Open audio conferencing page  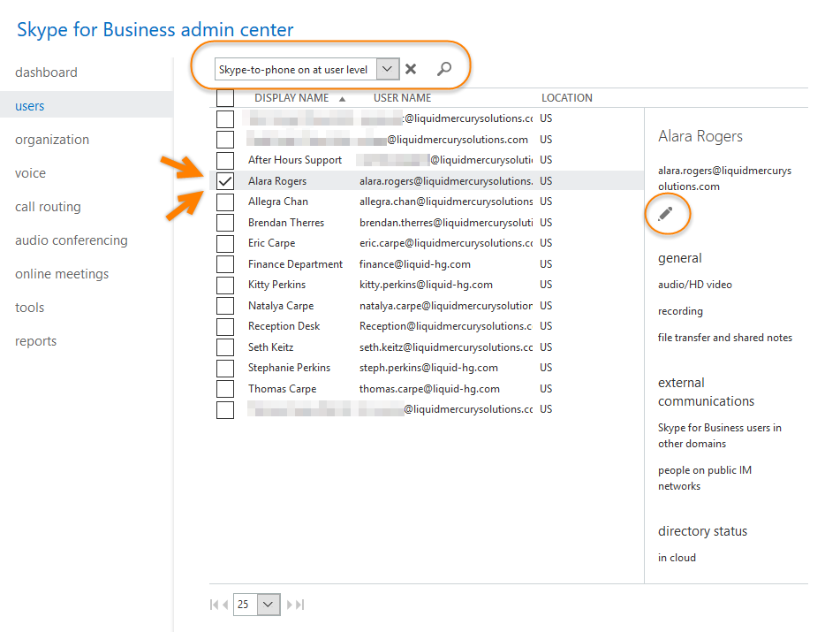click(x=72, y=240)
